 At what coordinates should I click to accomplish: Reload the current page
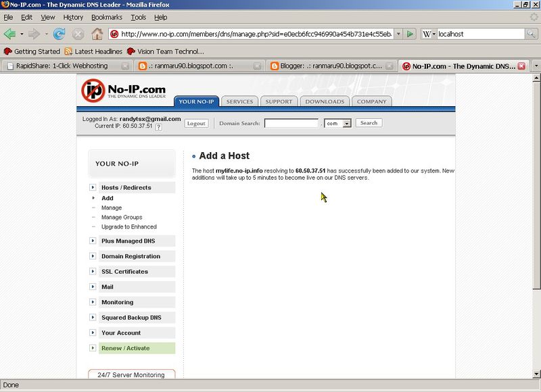pyautogui.click(x=60, y=34)
